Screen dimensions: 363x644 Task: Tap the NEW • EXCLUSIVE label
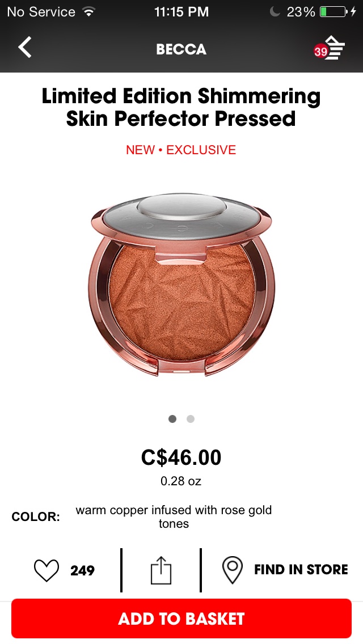coord(181,150)
